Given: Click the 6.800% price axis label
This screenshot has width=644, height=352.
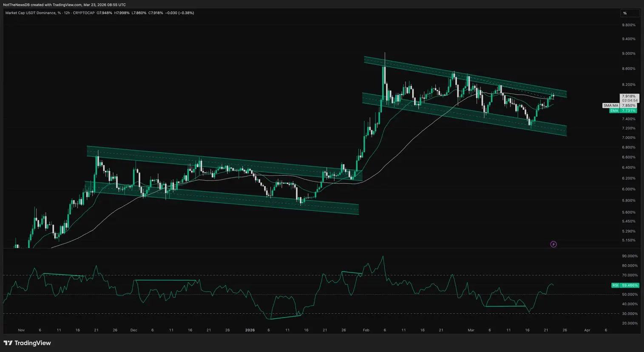Looking at the screenshot, I should coord(629,148).
